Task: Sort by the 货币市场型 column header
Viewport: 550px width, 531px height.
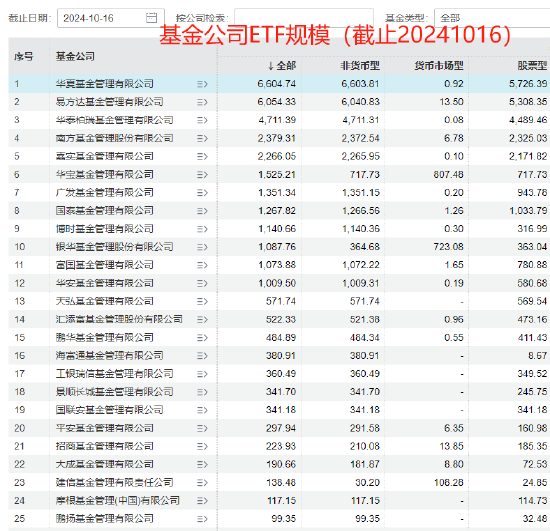Action: point(439,66)
